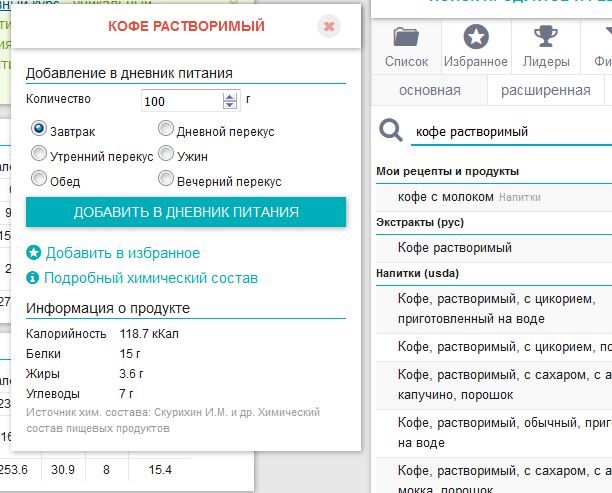This screenshot has height=493, width=612.
Task: Select the Завтрак radio button
Action: tap(39, 128)
